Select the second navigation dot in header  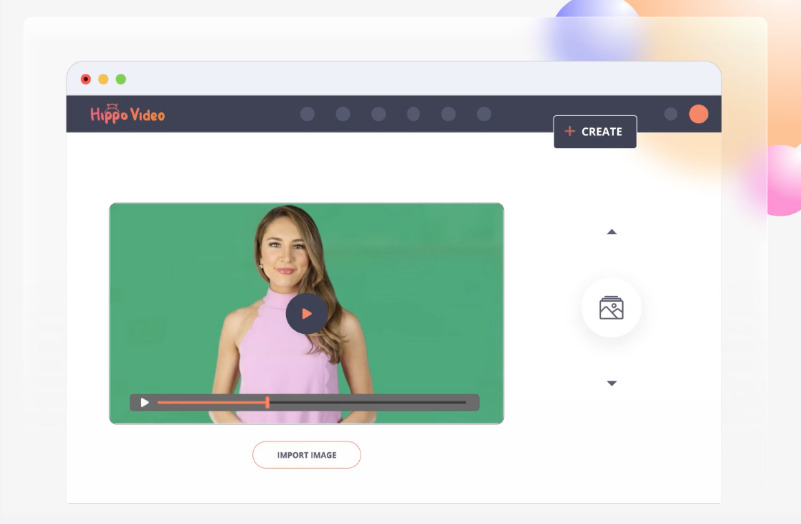(x=343, y=114)
